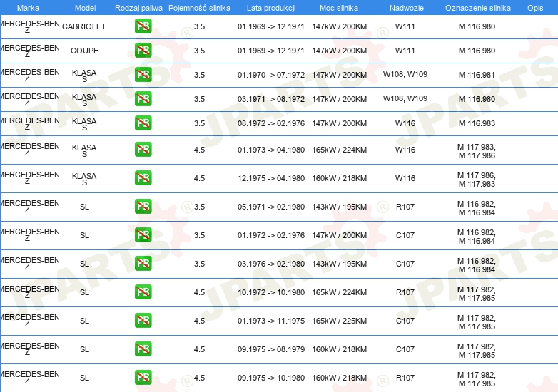Click 3.5 capacity in CABRIOLET row
The width and height of the screenshot is (558, 392).
point(199,26)
